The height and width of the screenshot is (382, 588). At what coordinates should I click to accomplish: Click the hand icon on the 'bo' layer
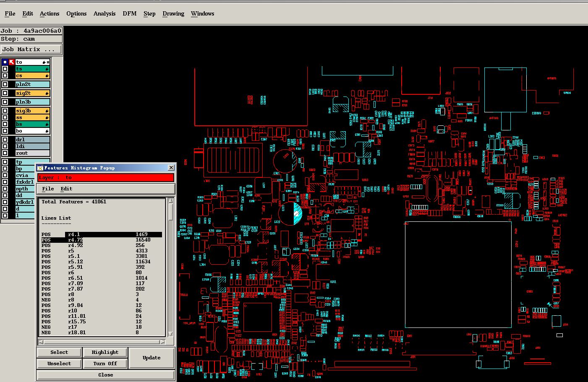[47, 131]
